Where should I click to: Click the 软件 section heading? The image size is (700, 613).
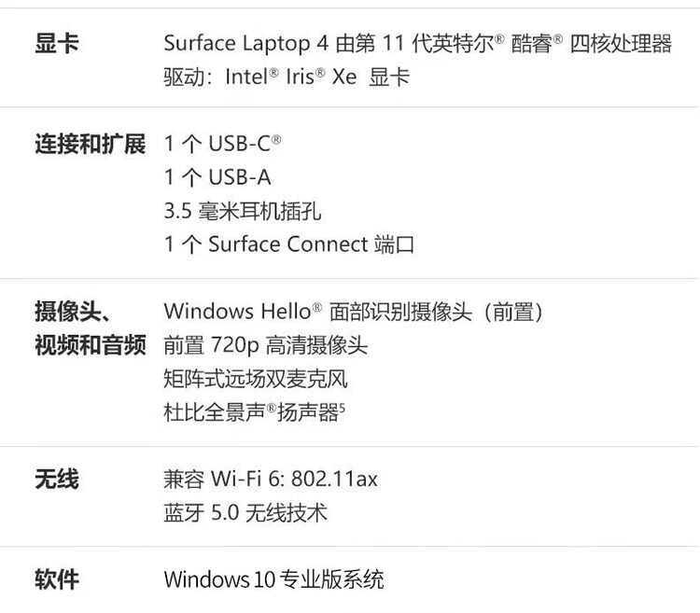(x=57, y=579)
